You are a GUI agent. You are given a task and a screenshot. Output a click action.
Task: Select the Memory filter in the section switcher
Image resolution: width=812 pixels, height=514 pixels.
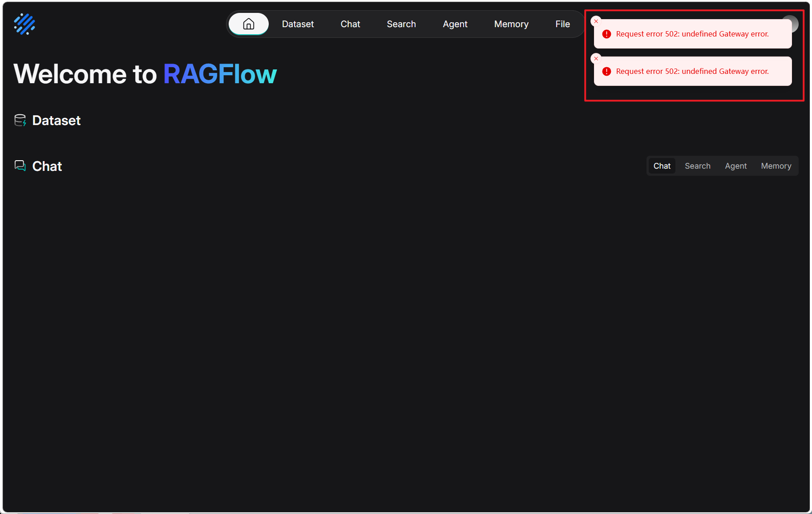(x=776, y=166)
